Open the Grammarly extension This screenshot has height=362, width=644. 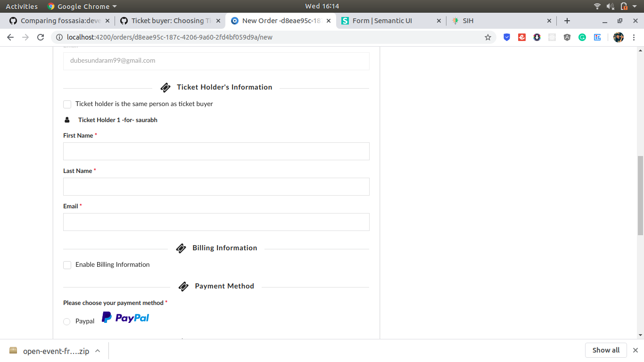click(x=582, y=37)
